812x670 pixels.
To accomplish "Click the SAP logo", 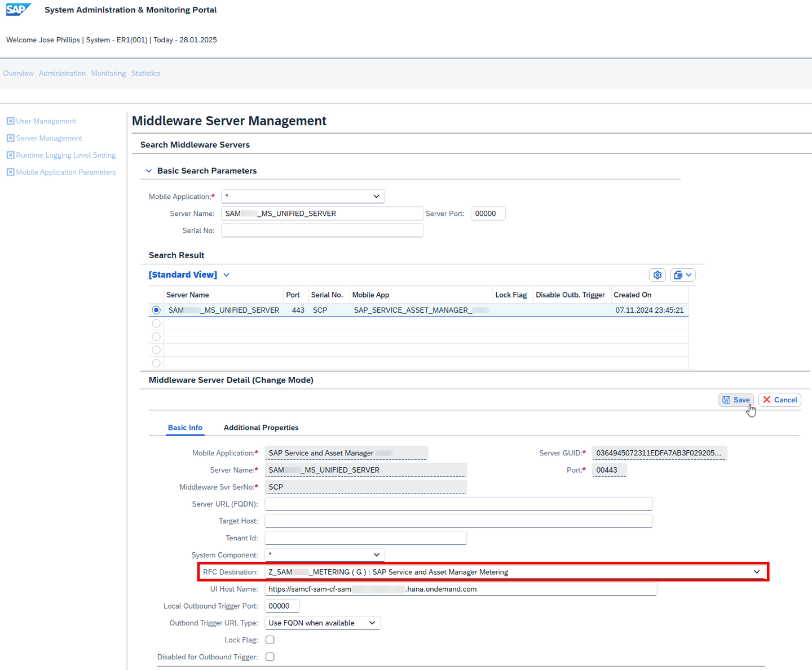I will [19, 10].
